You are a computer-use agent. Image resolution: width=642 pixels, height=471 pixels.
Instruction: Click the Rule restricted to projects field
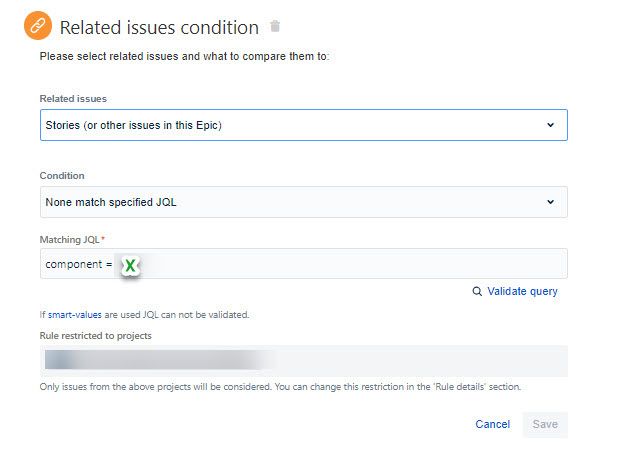point(420,360)
